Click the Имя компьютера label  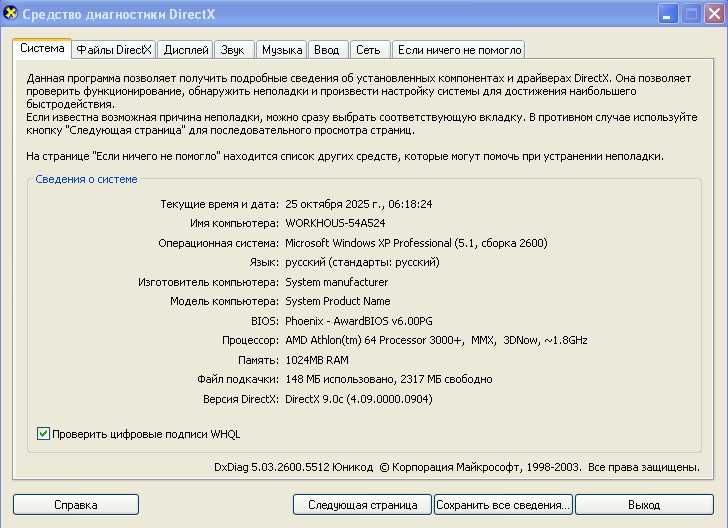click(x=234, y=223)
